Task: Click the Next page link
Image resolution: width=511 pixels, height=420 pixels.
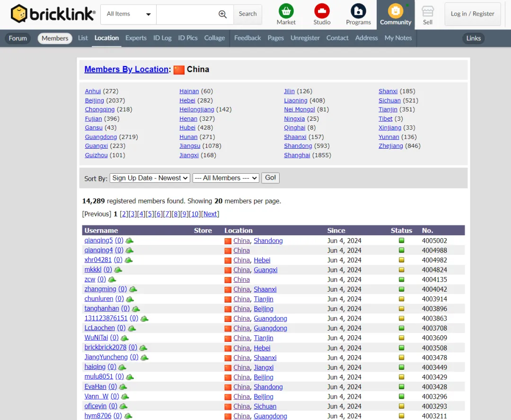Action: click(210, 214)
